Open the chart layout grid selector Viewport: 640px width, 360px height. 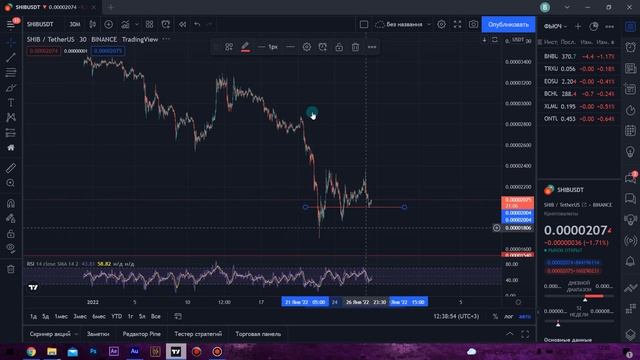149,24
